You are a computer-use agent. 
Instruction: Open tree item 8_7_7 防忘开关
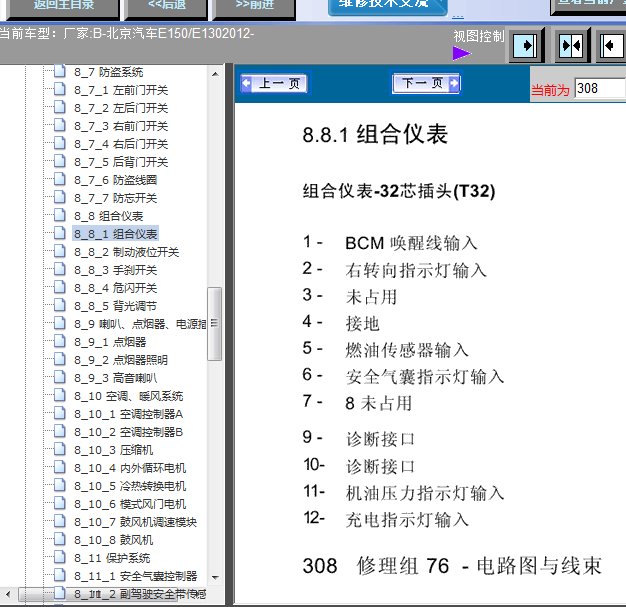115,198
